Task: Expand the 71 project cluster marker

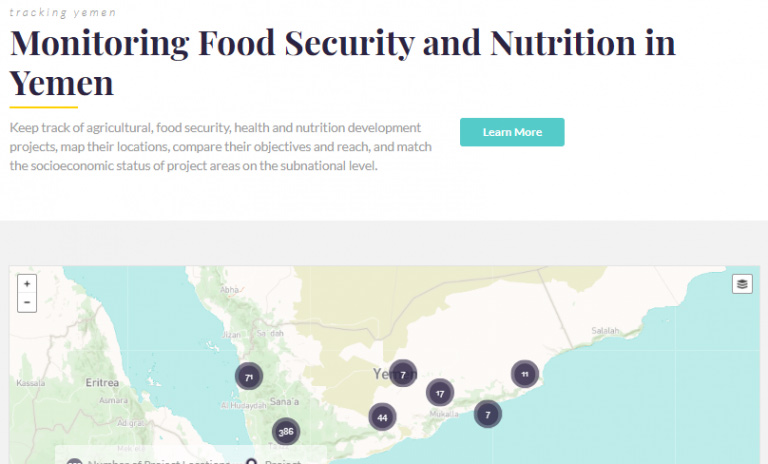Action: [249, 376]
